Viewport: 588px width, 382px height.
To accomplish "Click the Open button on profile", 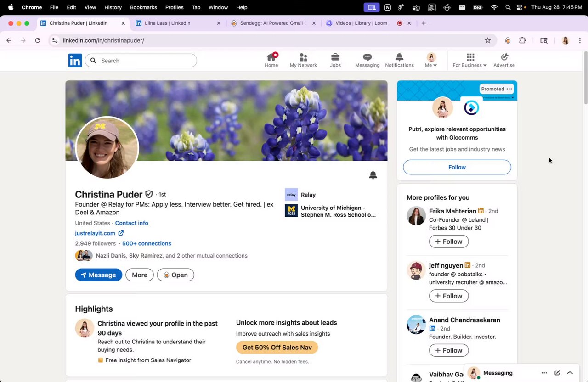I will point(175,275).
